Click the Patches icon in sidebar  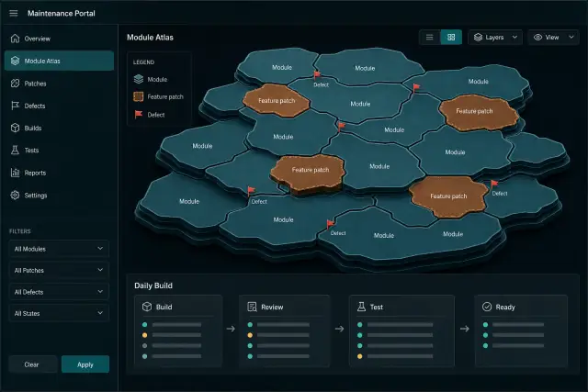(15, 84)
